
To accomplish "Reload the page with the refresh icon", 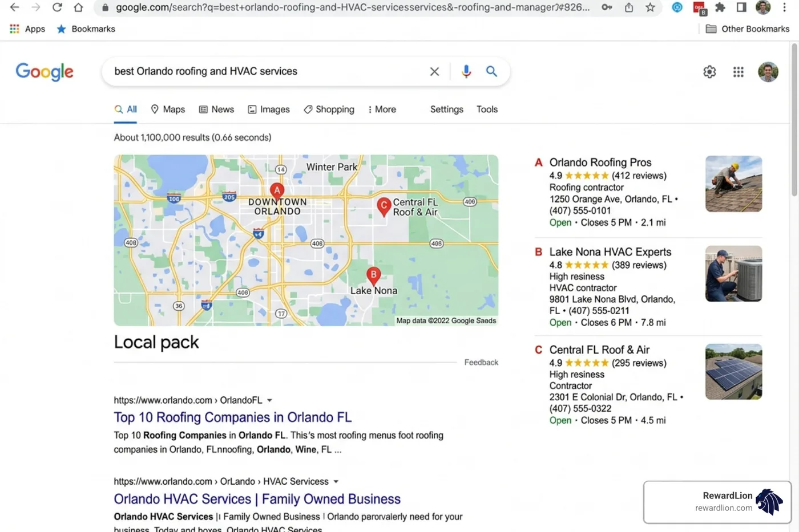I will point(57,7).
